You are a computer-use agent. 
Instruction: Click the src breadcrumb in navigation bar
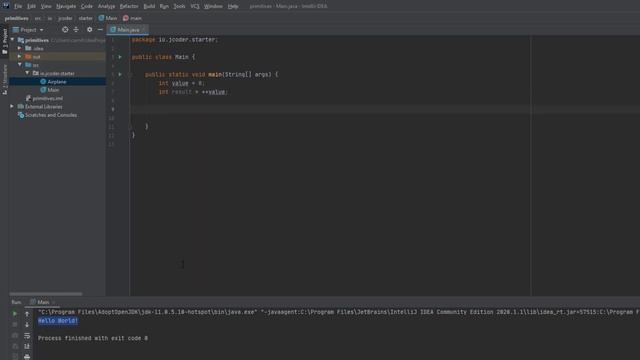pos(38,18)
